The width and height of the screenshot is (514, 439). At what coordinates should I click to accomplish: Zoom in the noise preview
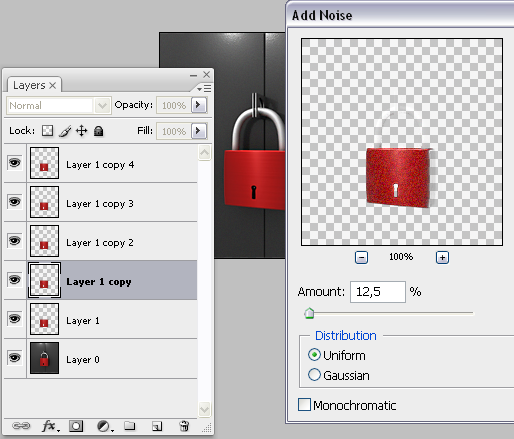point(442,257)
